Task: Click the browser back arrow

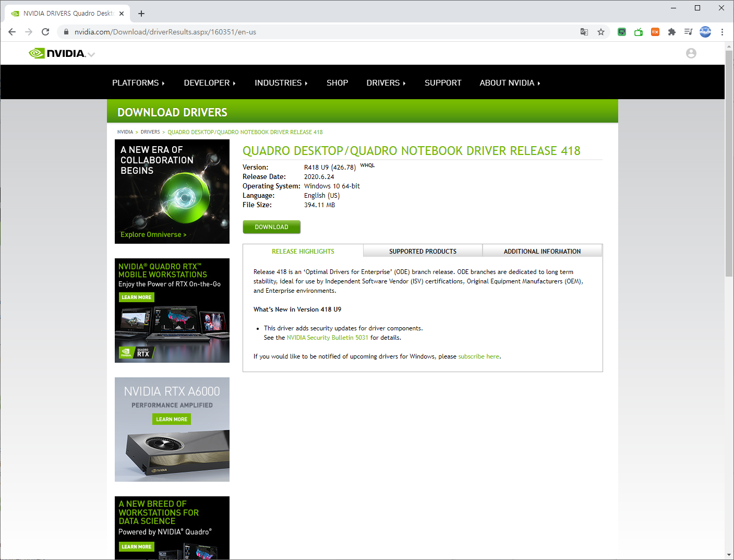Action: coord(12,32)
